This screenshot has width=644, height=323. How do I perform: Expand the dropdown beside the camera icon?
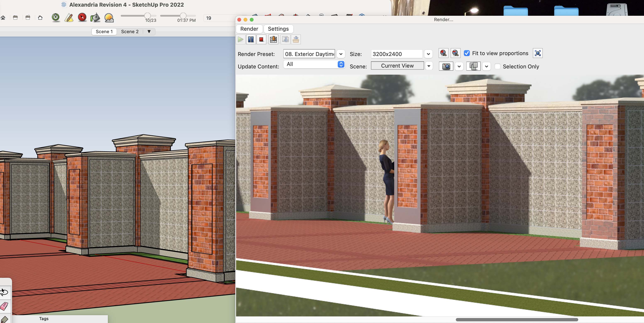tap(459, 67)
